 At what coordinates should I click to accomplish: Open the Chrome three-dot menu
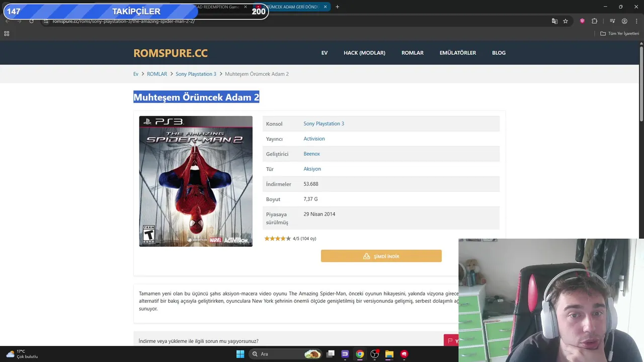pos(636,21)
